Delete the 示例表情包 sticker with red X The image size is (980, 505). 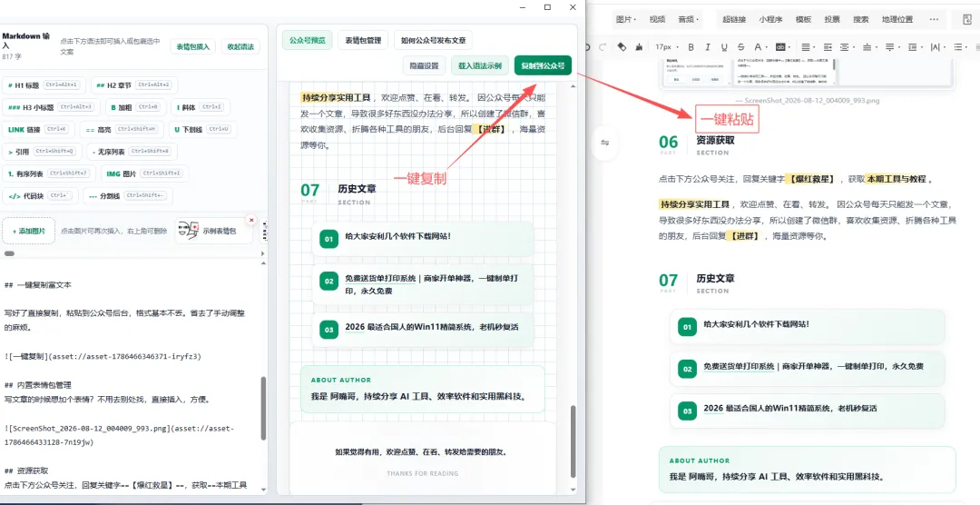tap(251, 220)
